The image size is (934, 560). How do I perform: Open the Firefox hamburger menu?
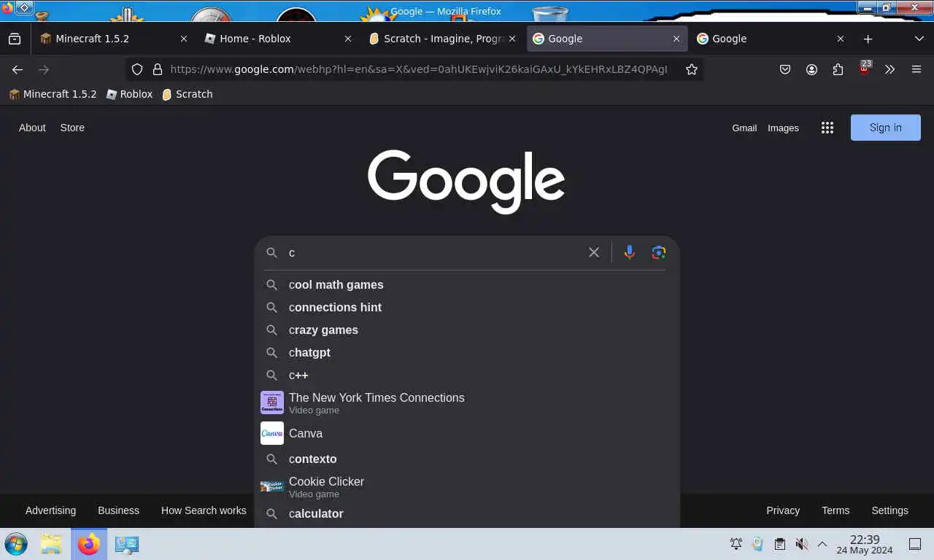(916, 69)
